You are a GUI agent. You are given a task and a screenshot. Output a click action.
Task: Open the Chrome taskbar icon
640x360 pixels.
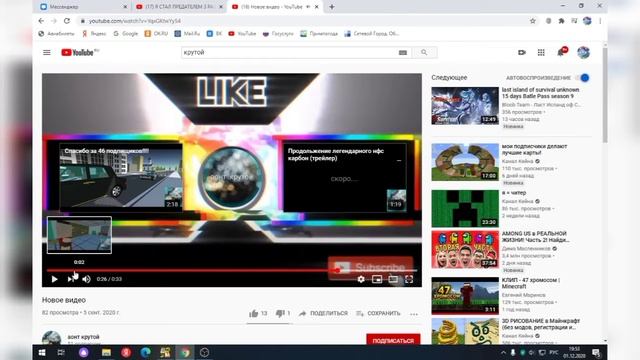(185, 352)
